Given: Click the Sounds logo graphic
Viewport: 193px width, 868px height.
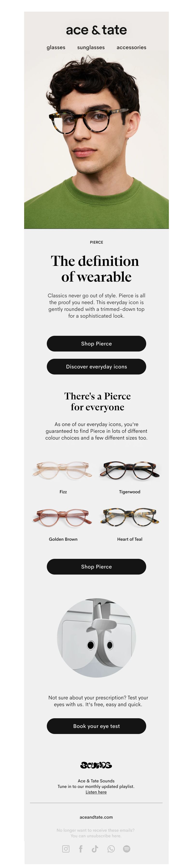Looking at the screenshot, I should point(96,765).
